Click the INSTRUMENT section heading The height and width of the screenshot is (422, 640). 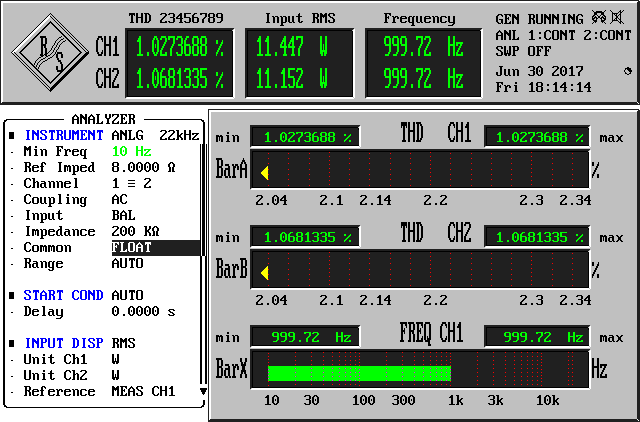[64, 135]
